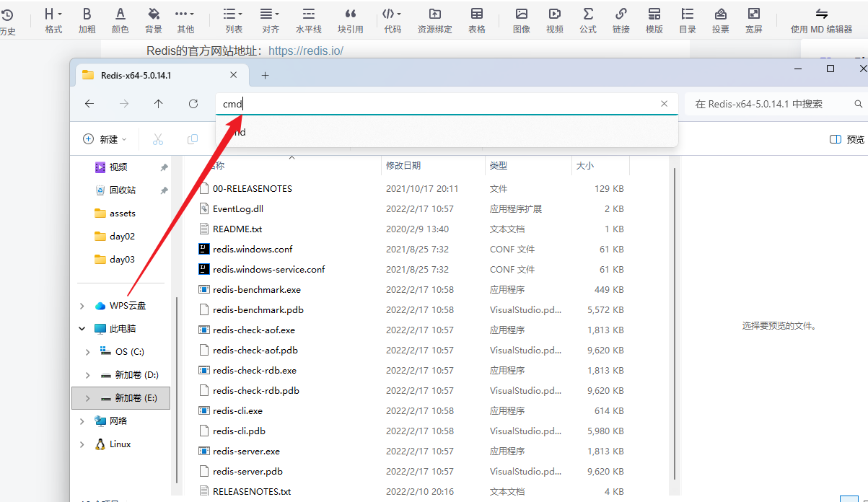
Task: Insert a 投票 poll
Action: pos(721,20)
